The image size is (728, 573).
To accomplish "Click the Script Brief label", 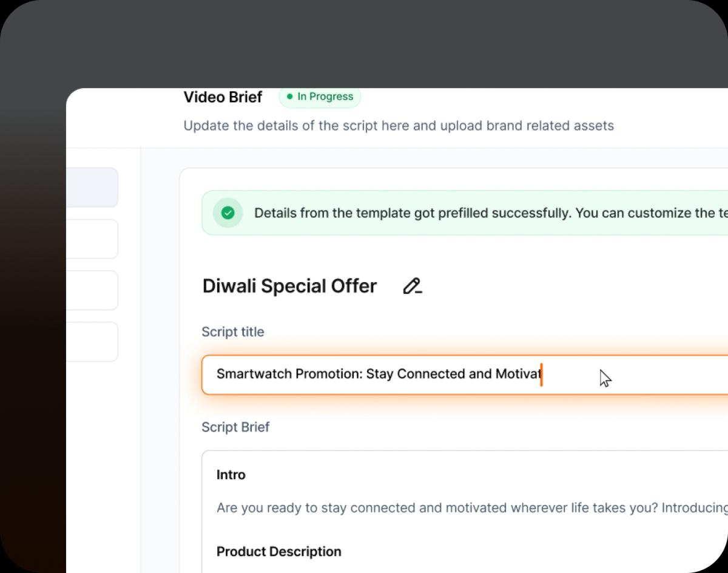I will point(235,427).
